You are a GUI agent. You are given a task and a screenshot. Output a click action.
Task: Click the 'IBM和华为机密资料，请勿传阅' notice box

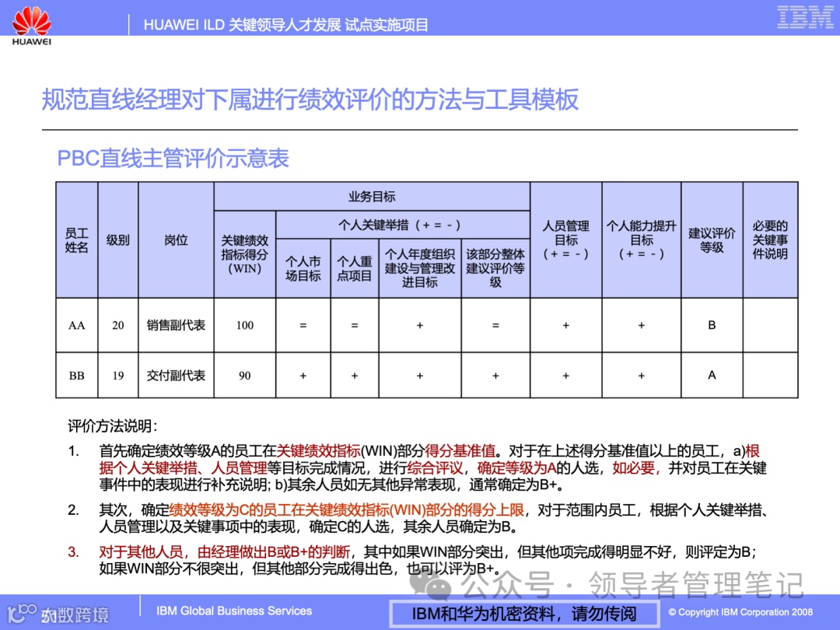523,613
